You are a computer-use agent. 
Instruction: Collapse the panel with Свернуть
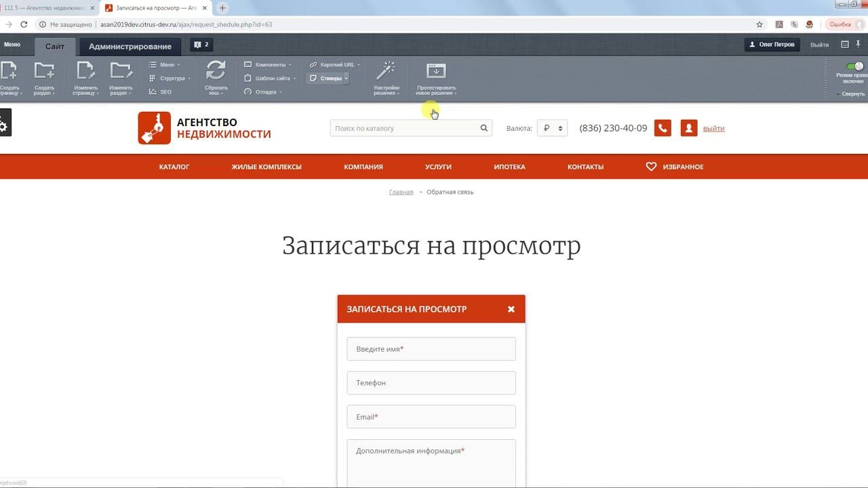[851, 94]
